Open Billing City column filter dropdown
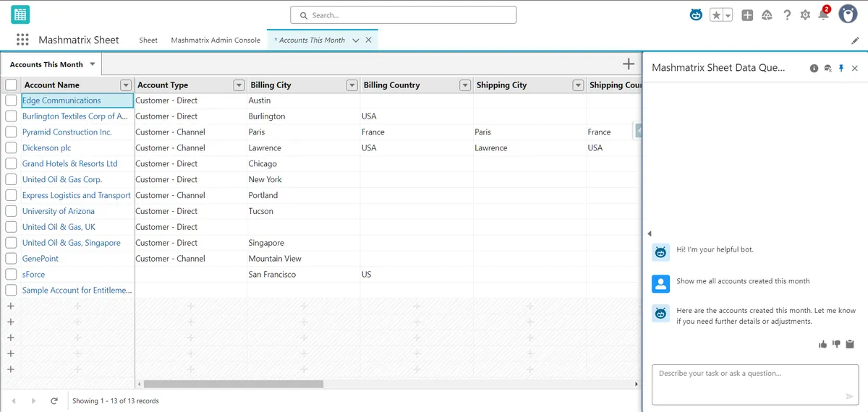Screen dimensions: 868x412 (352, 85)
